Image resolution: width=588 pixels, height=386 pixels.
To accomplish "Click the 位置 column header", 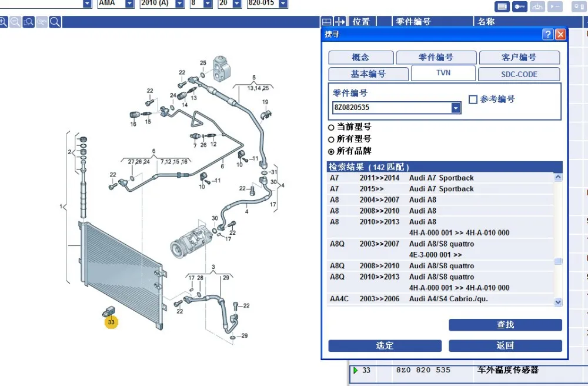I will (x=362, y=22).
